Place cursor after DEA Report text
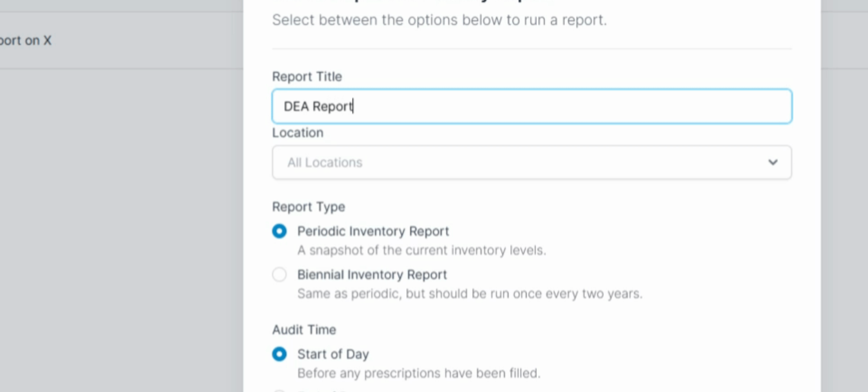This screenshot has height=392, width=868. pos(353,106)
